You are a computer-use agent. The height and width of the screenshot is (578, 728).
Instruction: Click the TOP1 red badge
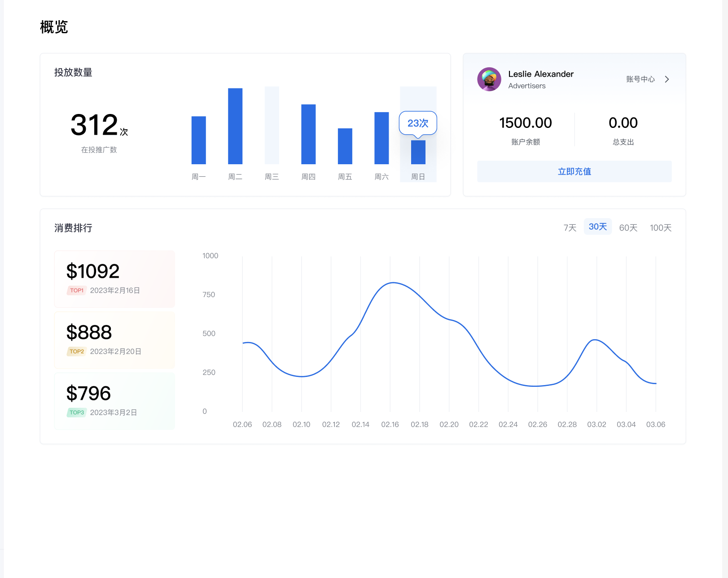click(77, 290)
